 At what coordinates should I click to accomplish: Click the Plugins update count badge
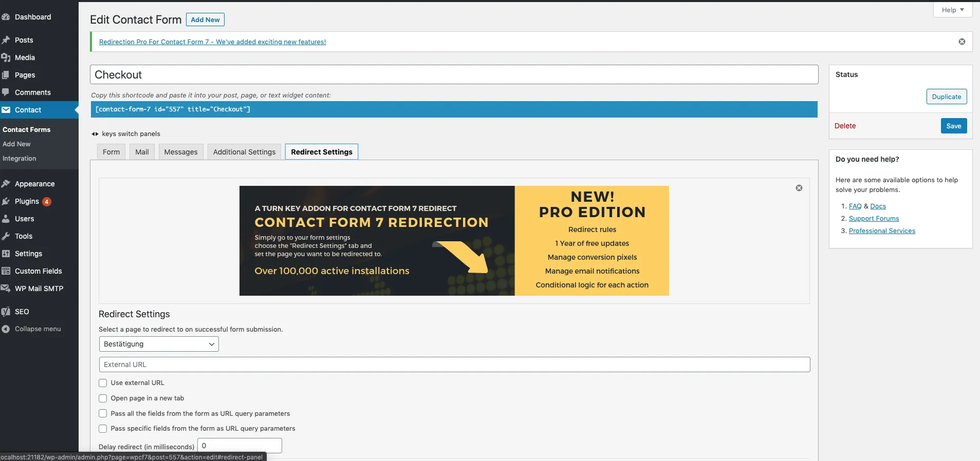[x=47, y=202]
